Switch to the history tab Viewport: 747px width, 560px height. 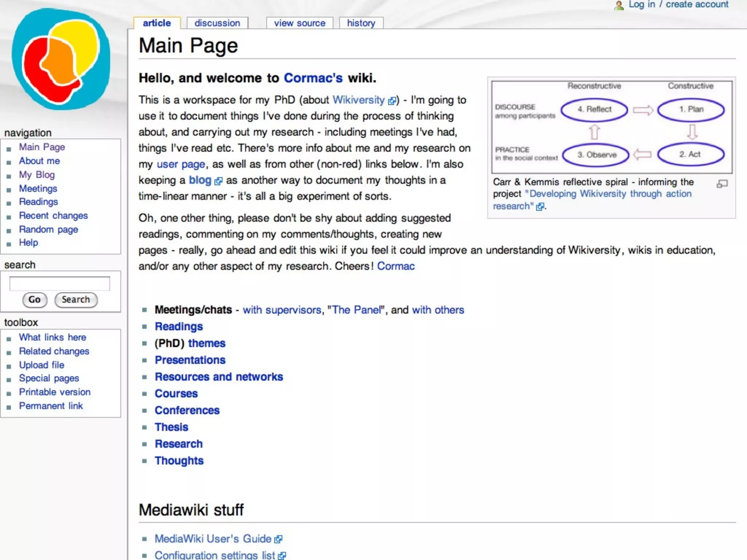point(361,23)
